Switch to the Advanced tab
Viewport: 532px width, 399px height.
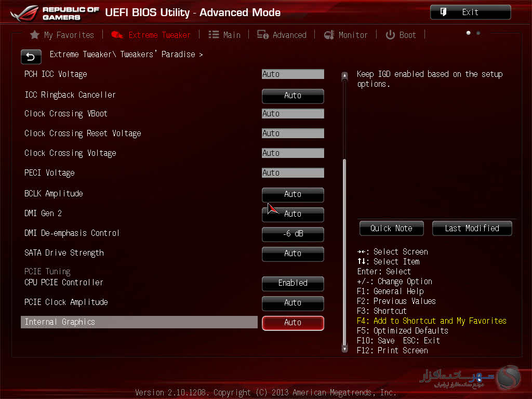pos(289,35)
